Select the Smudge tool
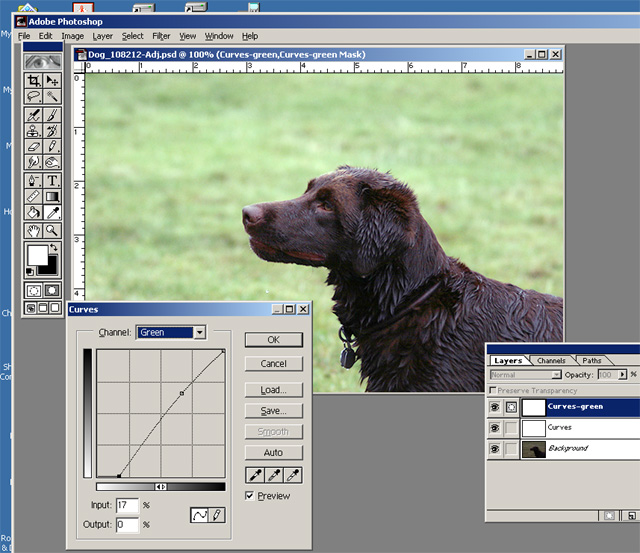 click(33, 162)
